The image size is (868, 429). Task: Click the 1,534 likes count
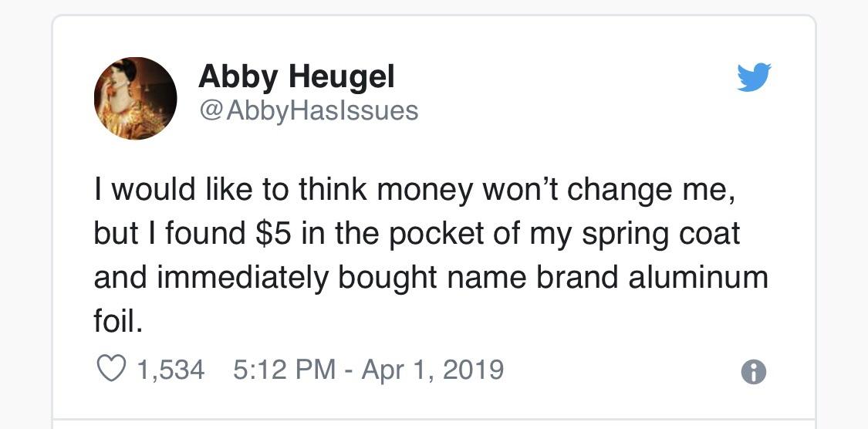coord(171,370)
